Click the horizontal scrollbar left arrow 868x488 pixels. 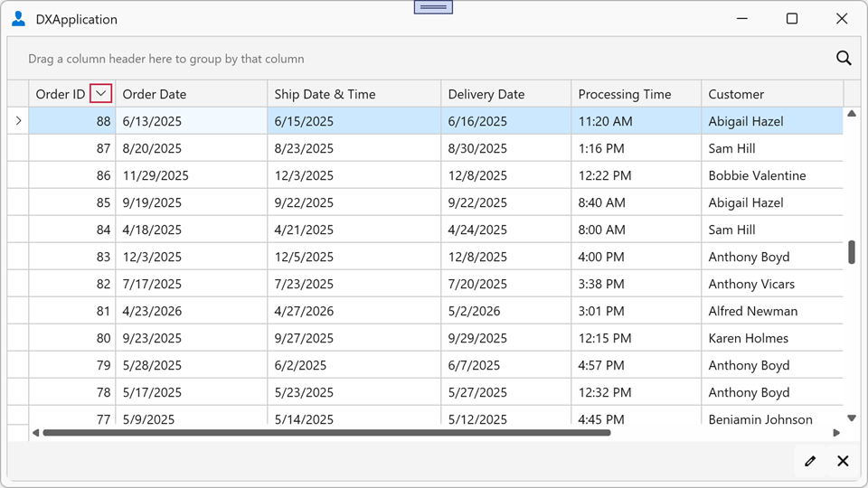click(x=35, y=433)
